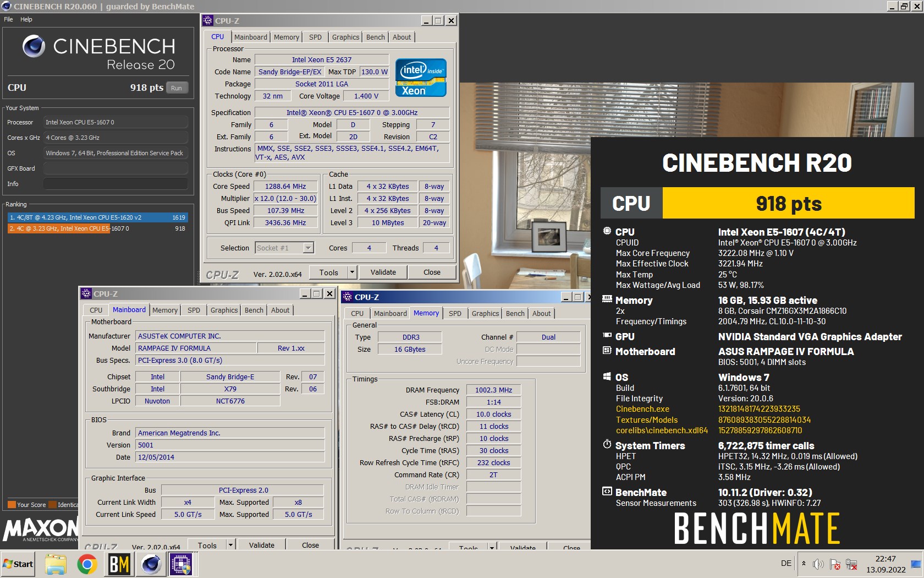924x578 pixels.
Task: Click the CPU chip icon in BenchMate panel
Action: (607, 232)
